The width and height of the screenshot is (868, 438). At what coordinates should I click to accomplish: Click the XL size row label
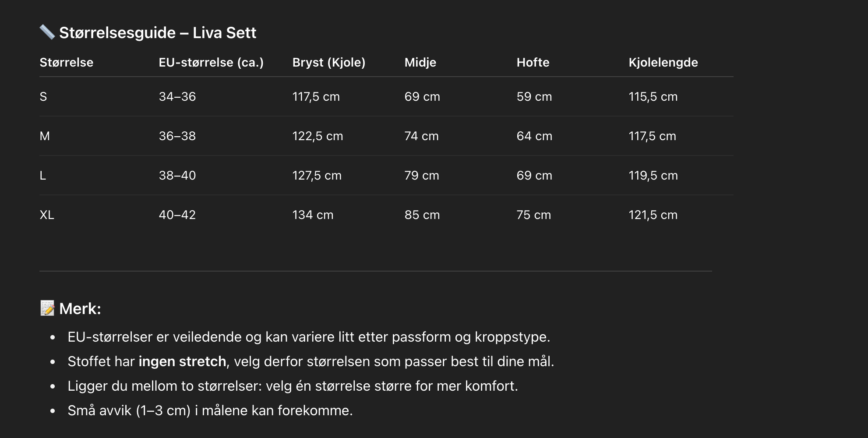click(x=47, y=215)
